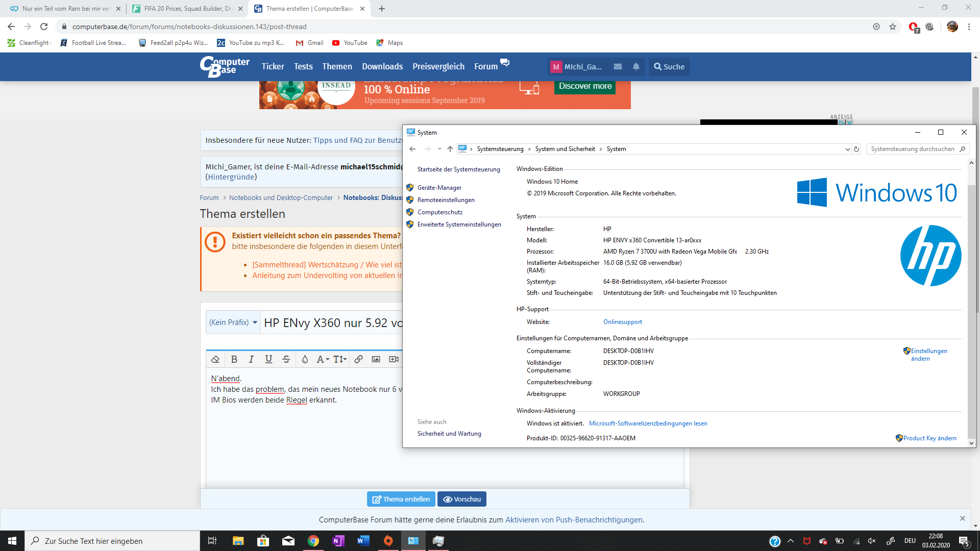Open the text color droplet tool
Image resolution: width=980 pixels, height=551 pixels.
[305, 359]
